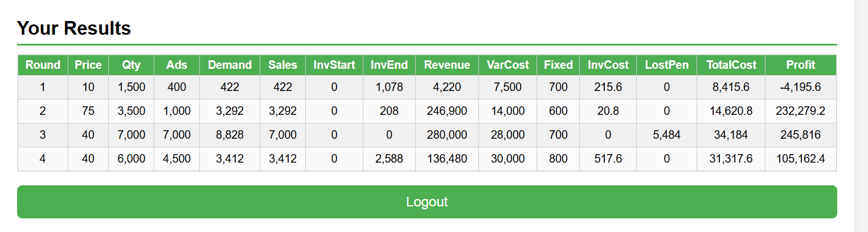Click the Qty column header
The width and height of the screenshot is (868, 232).
pos(131,65)
